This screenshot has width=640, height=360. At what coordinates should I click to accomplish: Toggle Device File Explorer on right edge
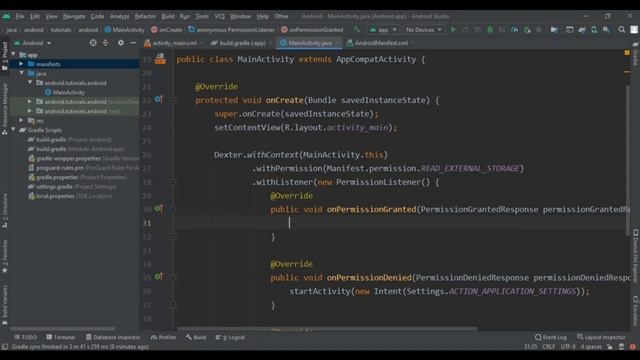[x=636, y=256]
